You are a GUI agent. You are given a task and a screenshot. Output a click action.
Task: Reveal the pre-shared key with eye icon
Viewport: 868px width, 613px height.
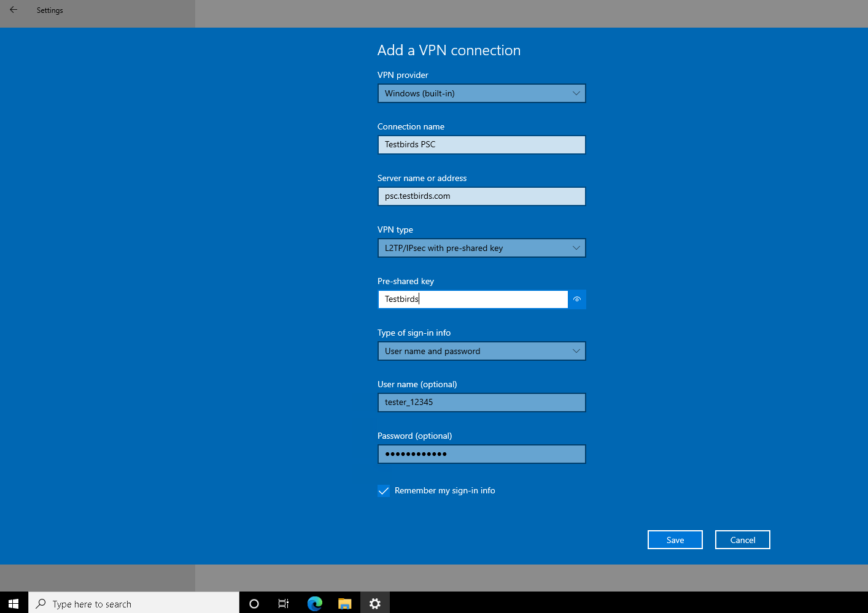(x=577, y=299)
